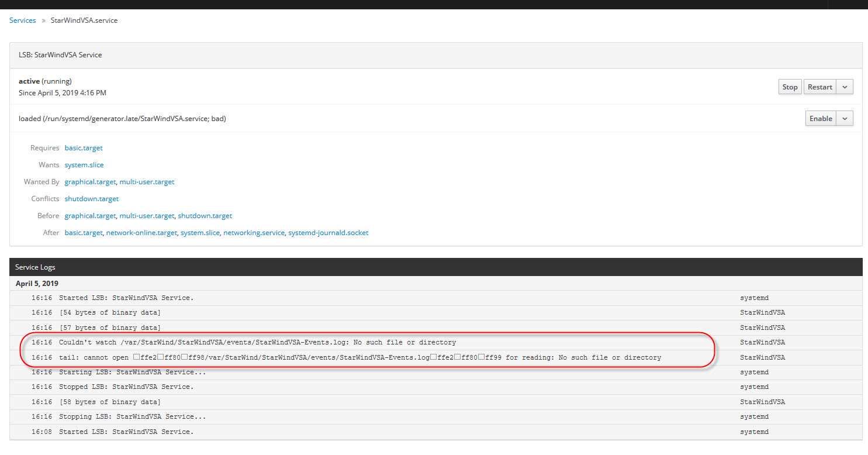Viewport: 868px width, 455px height.
Task: Select the 16:08 'Started LSB' log entry
Action: coord(435,432)
